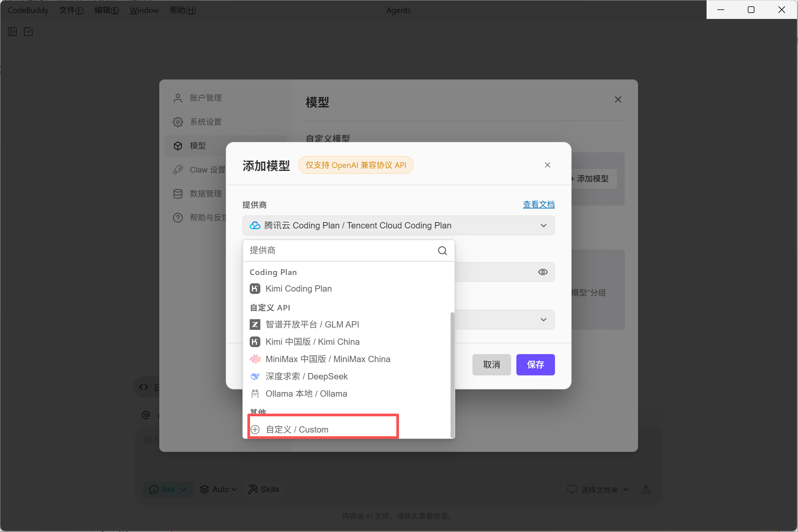Screen dimensions: 798x532
Task: Click the provider list scrollbar
Action: click(x=452, y=375)
